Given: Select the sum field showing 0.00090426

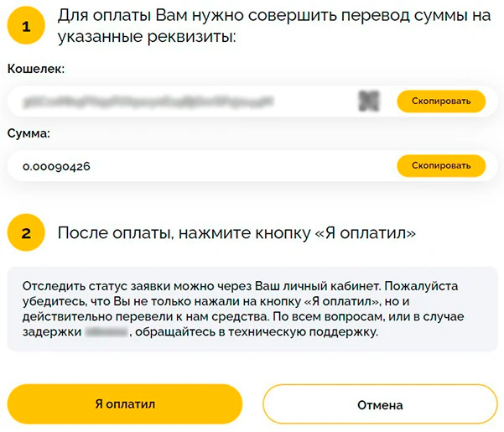Looking at the screenshot, I should [57, 167].
